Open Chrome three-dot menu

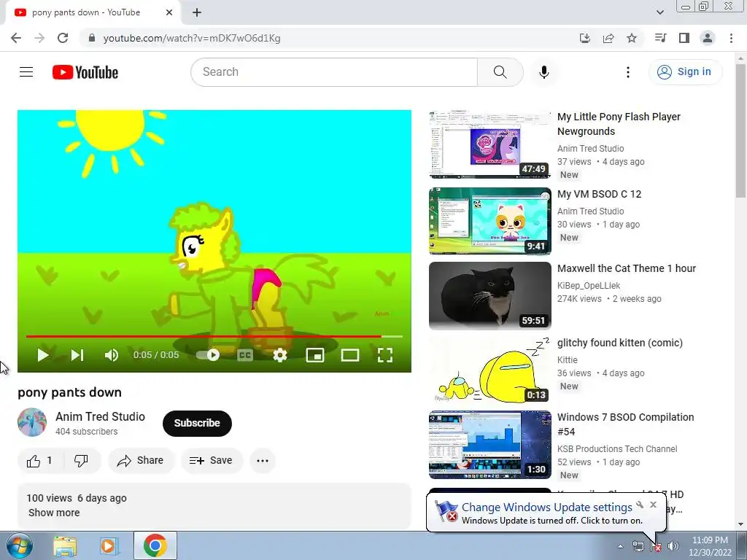click(x=731, y=38)
